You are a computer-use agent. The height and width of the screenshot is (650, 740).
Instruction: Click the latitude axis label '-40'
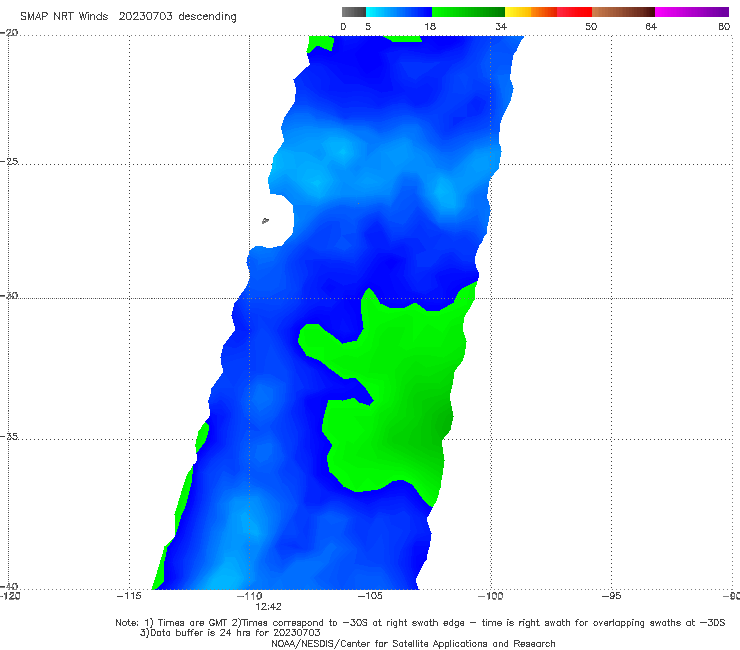coord(9,586)
